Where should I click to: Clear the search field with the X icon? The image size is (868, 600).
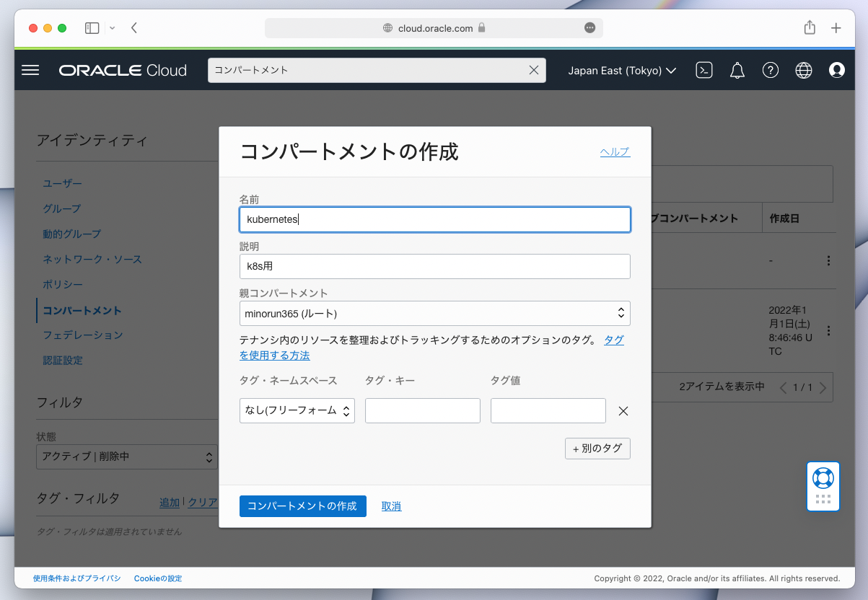tap(533, 70)
